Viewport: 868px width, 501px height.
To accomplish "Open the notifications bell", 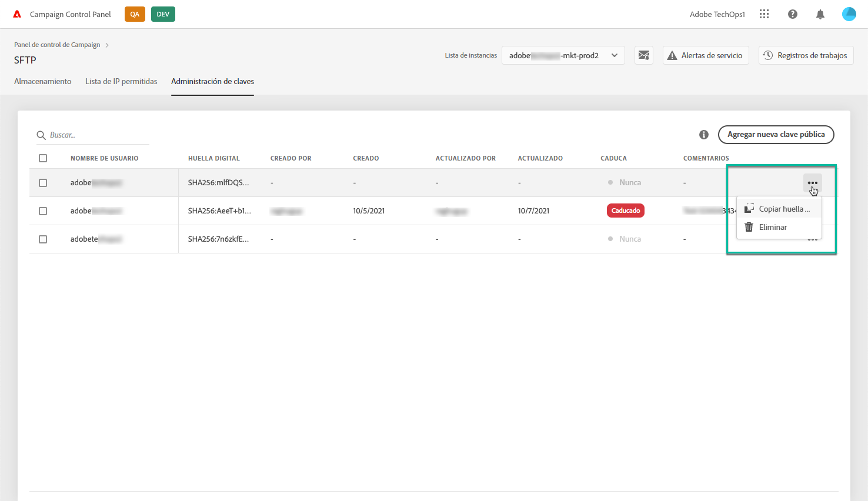I will (820, 14).
